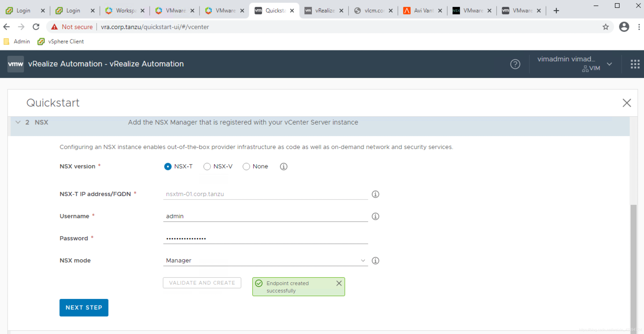The width and height of the screenshot is (644, 334).
Task: Open the NSX mode Manager dropdown
Action: [x=265, y=260]
